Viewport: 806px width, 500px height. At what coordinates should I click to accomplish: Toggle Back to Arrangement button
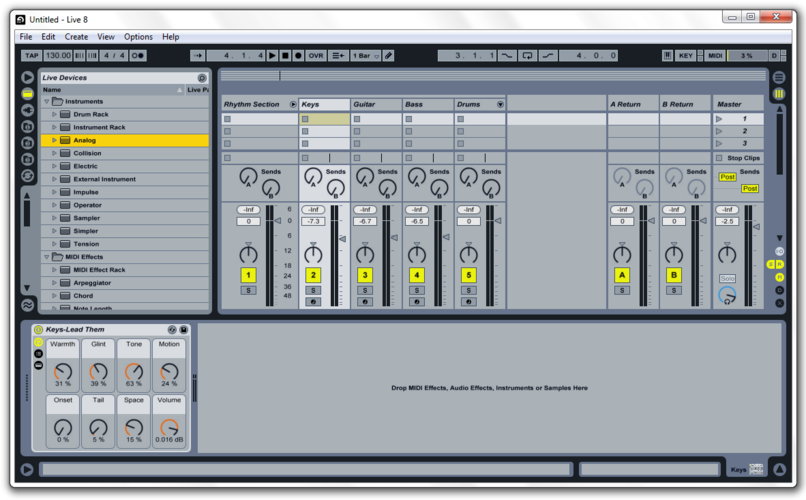coord(338,55)
